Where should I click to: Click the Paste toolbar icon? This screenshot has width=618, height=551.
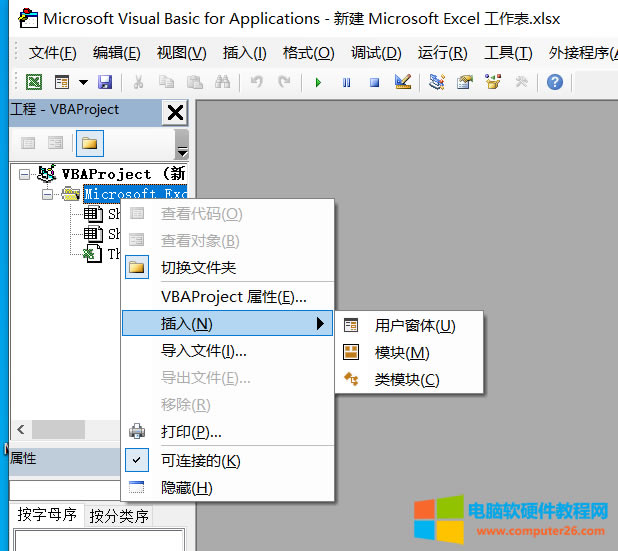point(194,82)
